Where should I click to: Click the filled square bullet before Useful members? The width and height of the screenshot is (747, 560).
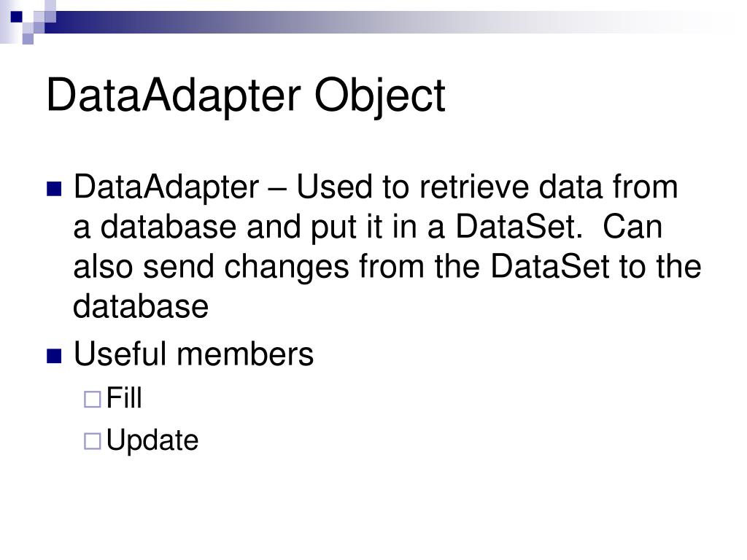(54, 356)
